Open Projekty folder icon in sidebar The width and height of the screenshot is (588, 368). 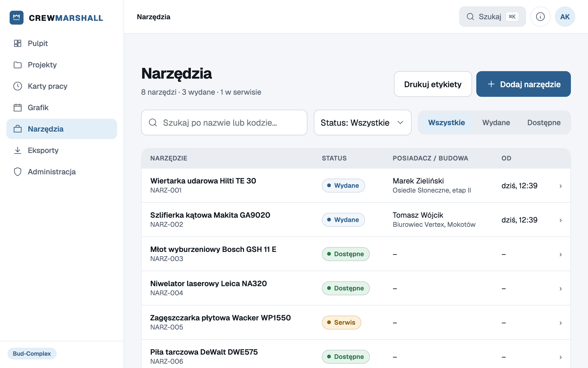(x=18, y=65)
